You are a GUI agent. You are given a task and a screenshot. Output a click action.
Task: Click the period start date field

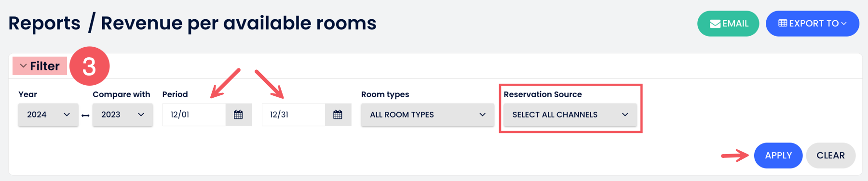pos(194,115)
